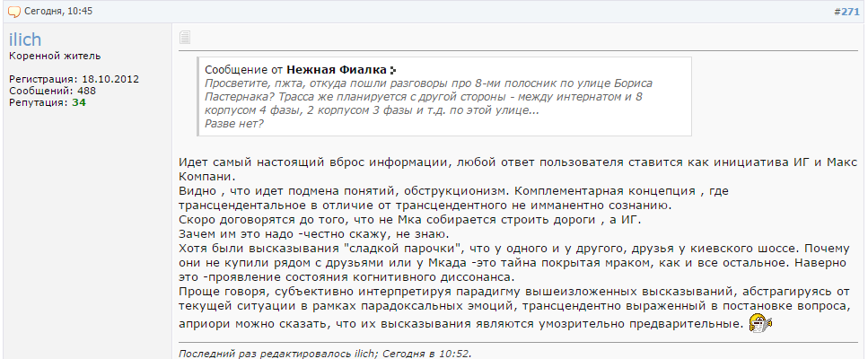This screenshot has width=868, height=359.
Task: Click quoted text 'Просветите, пжта, откуда пошли'
Action: pos(428,83)
